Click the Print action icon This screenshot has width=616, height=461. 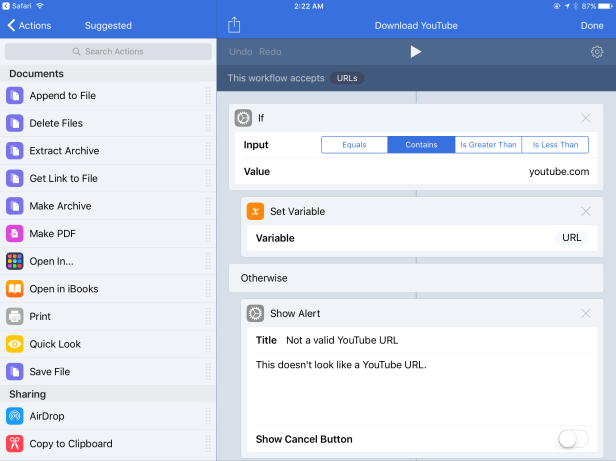coord(15,316)
